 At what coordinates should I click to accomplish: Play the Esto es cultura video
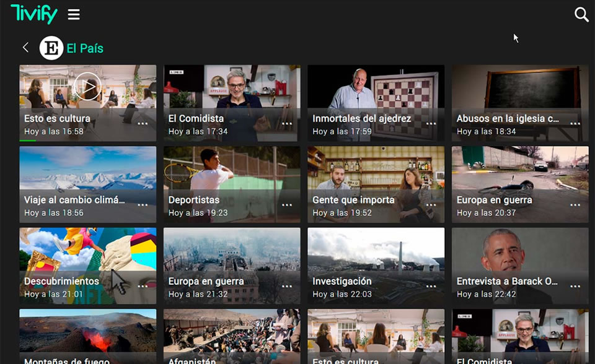[x=87, y=86]
